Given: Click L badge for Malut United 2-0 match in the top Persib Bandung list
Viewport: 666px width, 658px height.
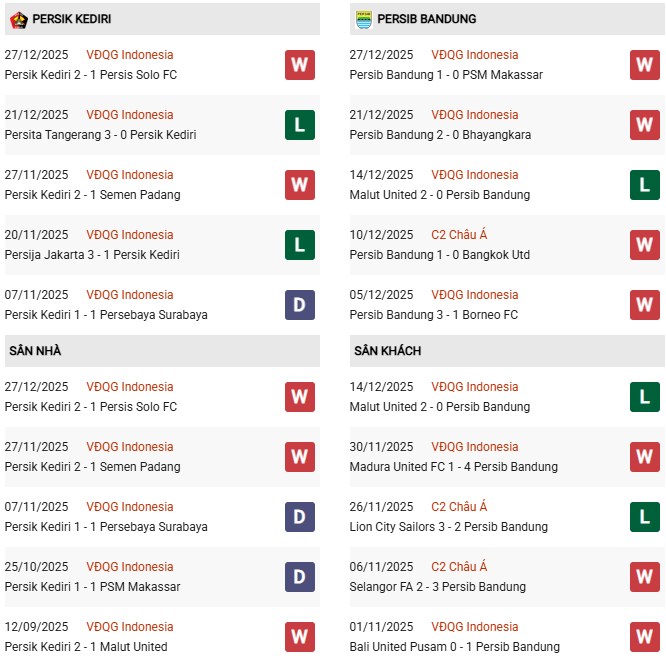Looking at the screenshot, I should coord(645,185).
